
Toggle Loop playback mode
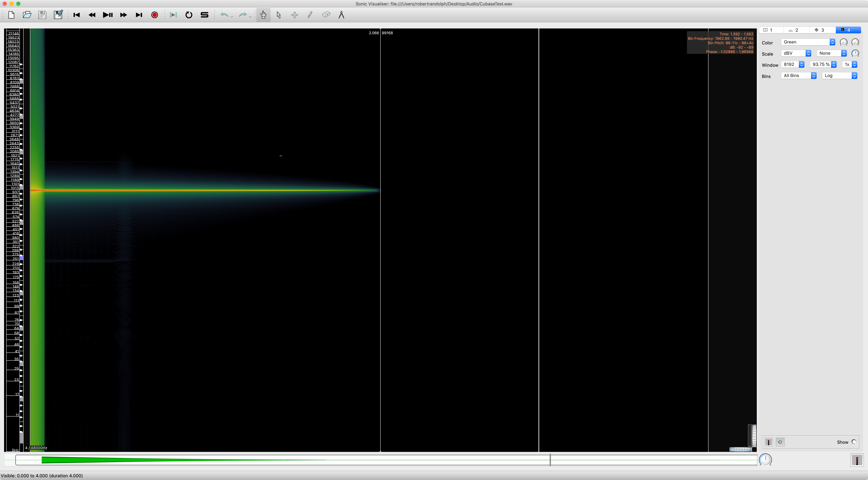pyautogui.click(x=189, y=15)
